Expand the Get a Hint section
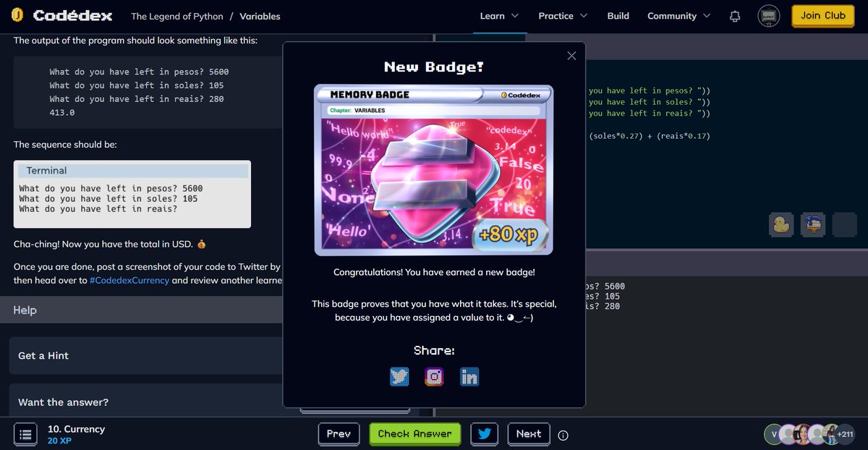The height and width of the screenshot is (450, 868). coord(145,355)
